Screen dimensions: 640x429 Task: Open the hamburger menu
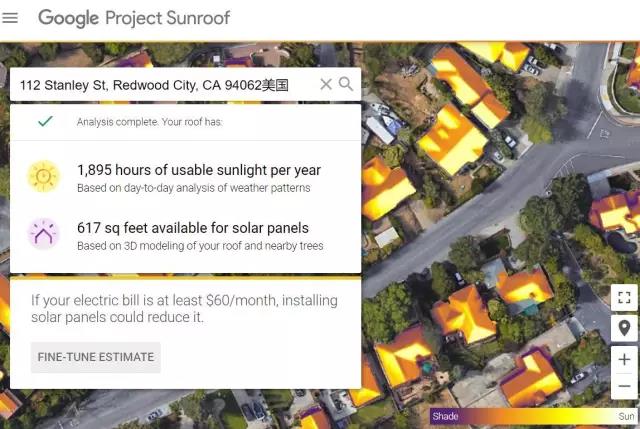tap(11, 18)
